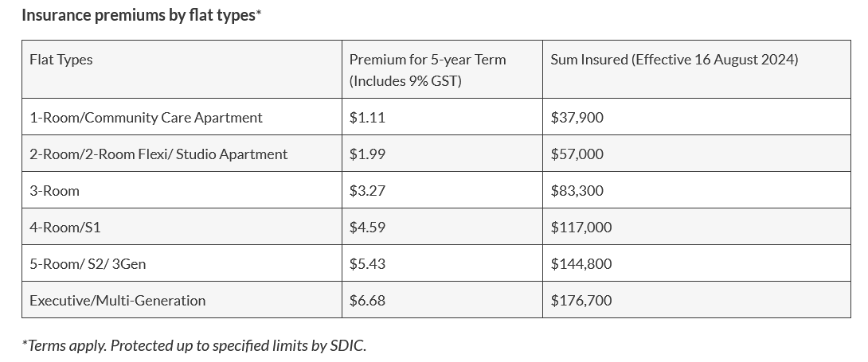Image resolution: width=868 pixels, height=362 pixels.
Task: Click the $3.27 premium cell
Action: pos(367,191)
